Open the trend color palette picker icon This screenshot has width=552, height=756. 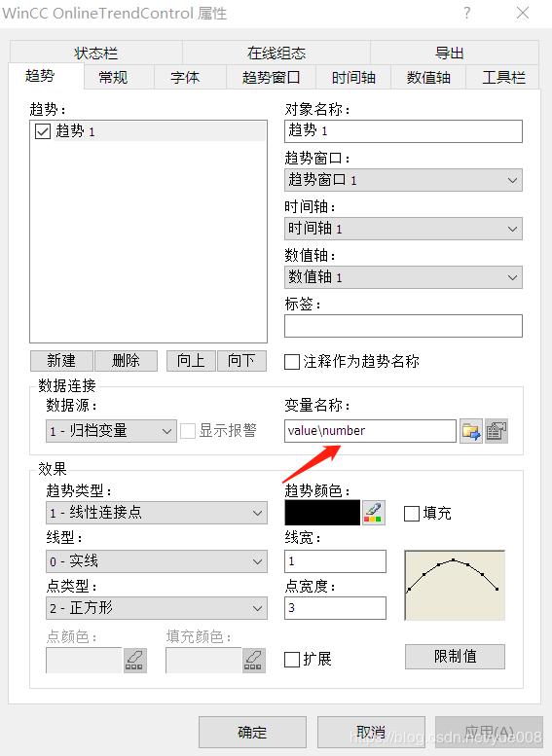click(x=374, y=512)
